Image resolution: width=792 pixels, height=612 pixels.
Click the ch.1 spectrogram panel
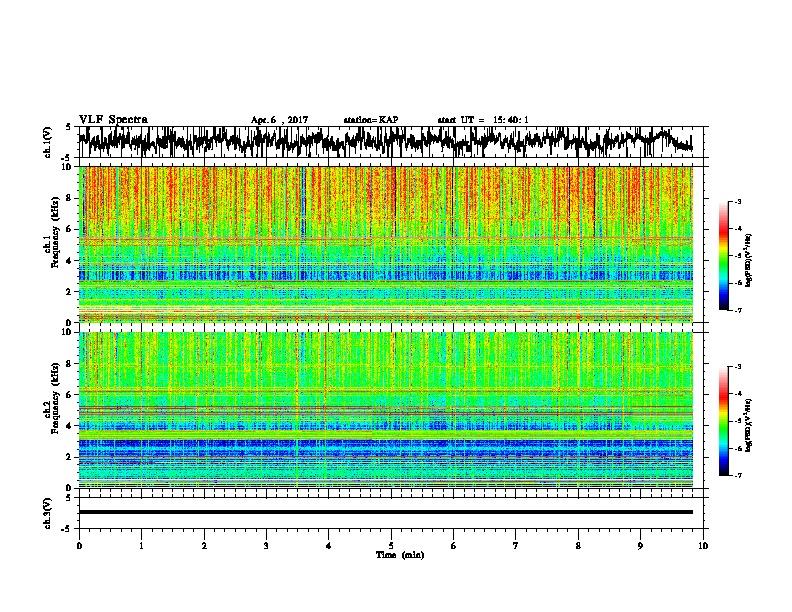pos(385,244)
